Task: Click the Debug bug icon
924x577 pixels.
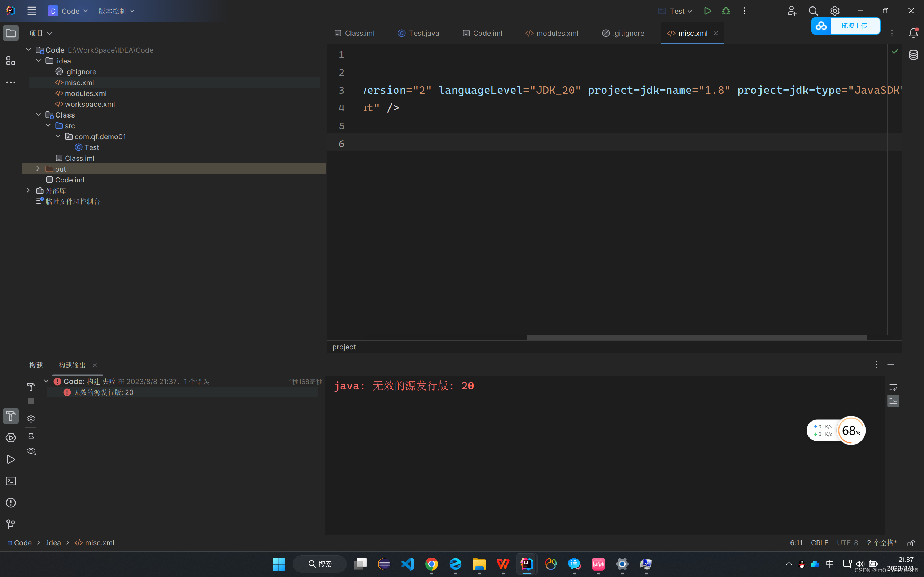Action: (x=726, y=11)
